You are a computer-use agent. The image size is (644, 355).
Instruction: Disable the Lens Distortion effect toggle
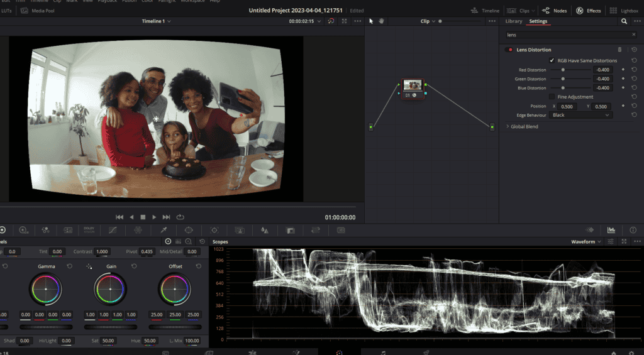(509, 50)
